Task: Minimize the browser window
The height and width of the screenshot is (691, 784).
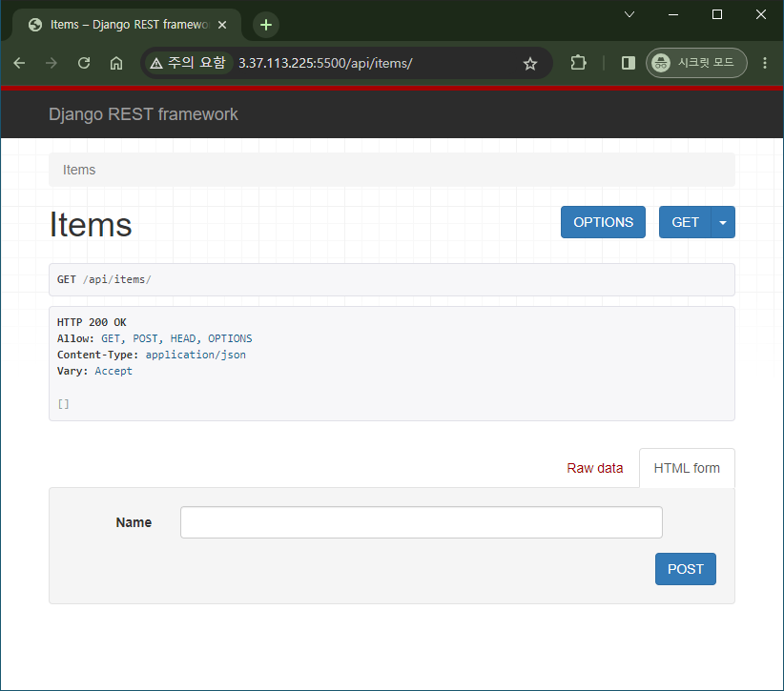Action: [673, 14]
